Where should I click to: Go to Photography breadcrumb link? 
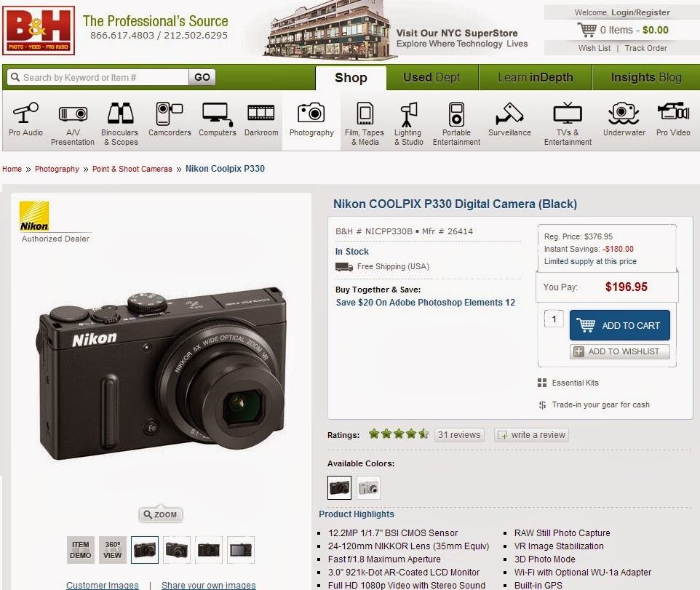pos(57,169)
